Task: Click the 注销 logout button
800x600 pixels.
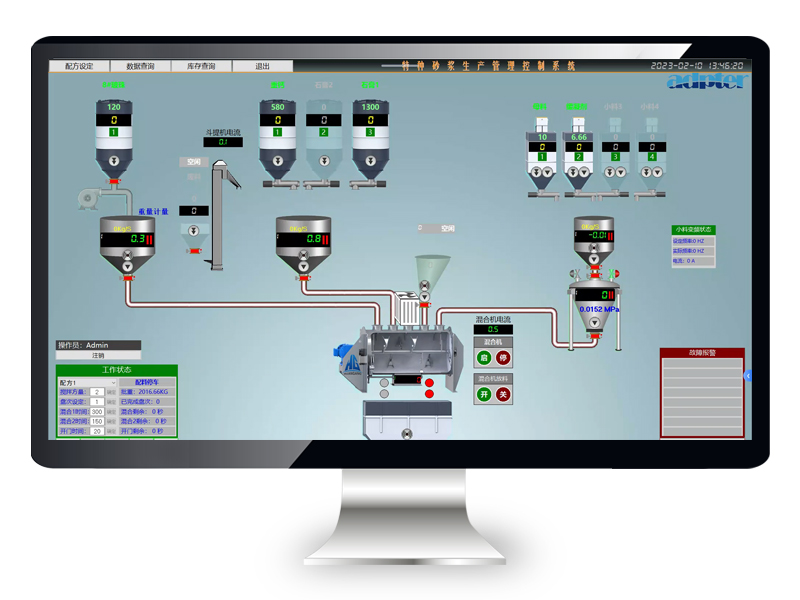Action: 99,355
